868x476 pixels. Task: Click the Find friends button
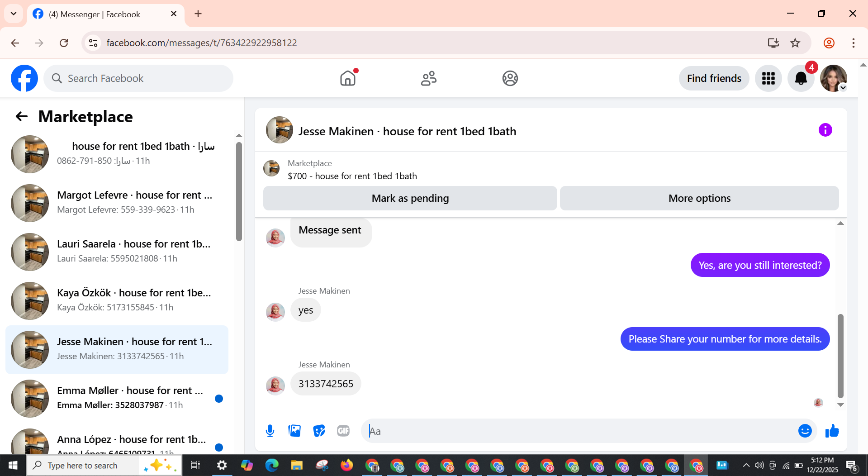[x=714, y=78]
